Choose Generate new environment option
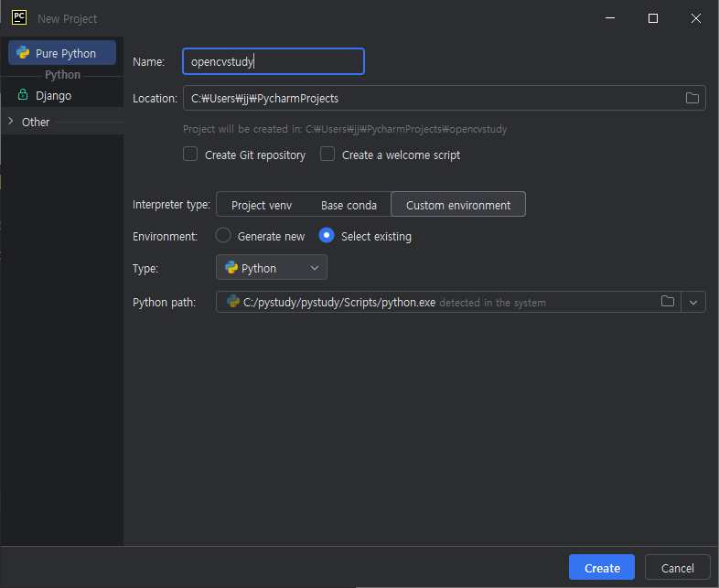Viewport: 719px width, 588px height. click(x=223, y=236)
